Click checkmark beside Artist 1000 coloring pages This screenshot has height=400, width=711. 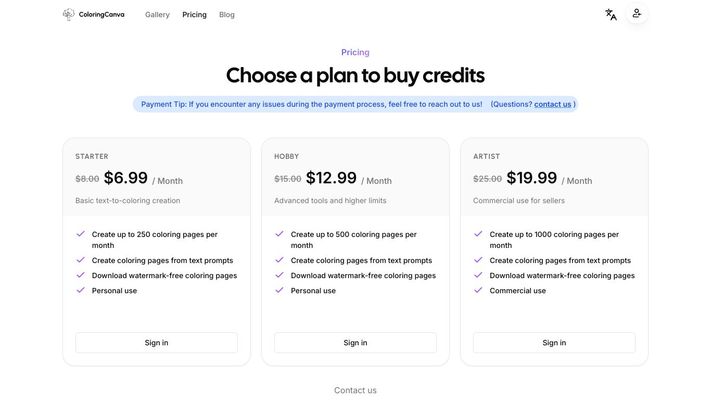click(x=478, y=234)
